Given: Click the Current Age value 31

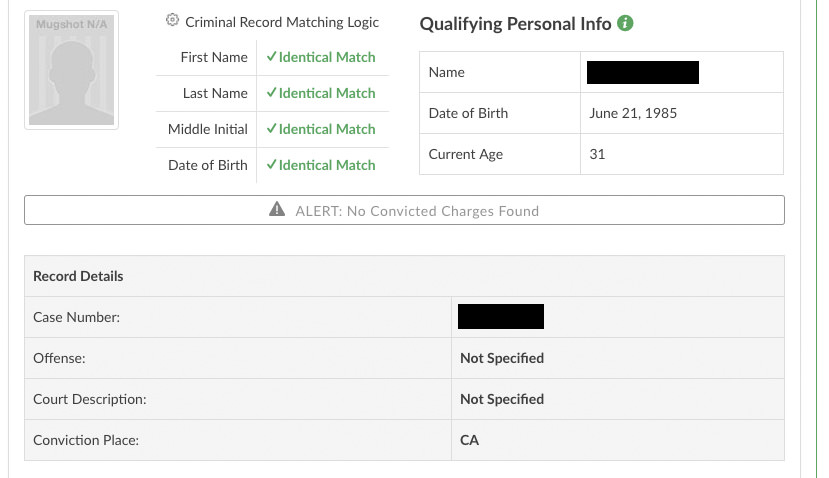Looking at the screenshot, I should click(x=598, y=154).
